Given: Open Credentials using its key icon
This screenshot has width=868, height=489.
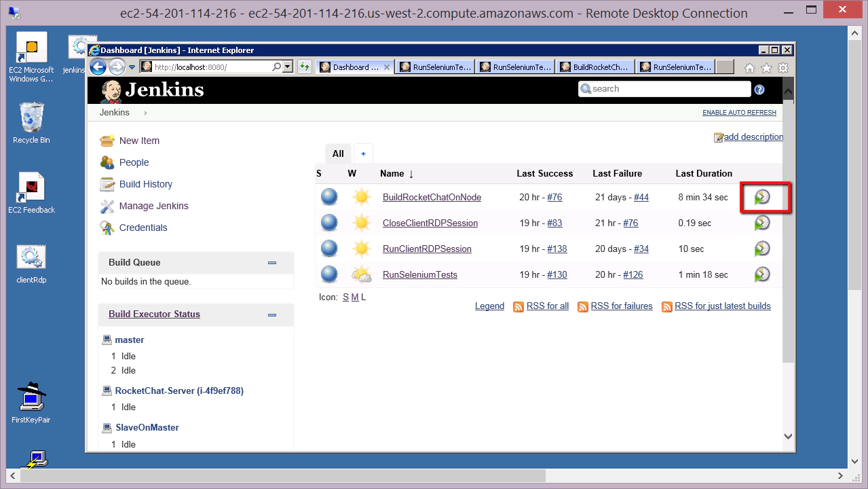Looking at the screenshot, I should [107, 227].
